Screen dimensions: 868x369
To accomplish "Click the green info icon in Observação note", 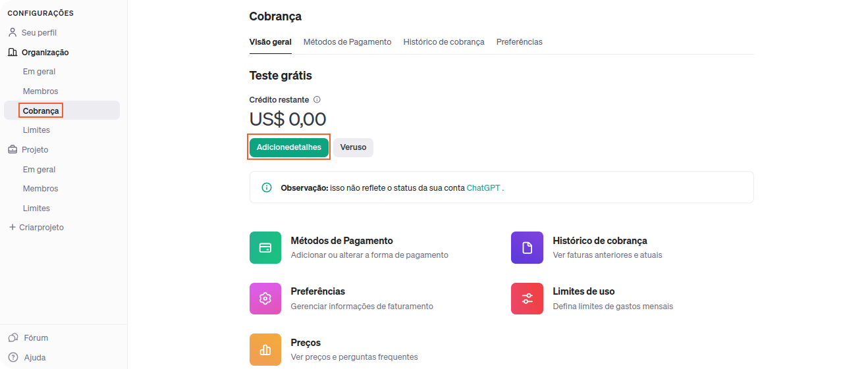I will [267, 187].
